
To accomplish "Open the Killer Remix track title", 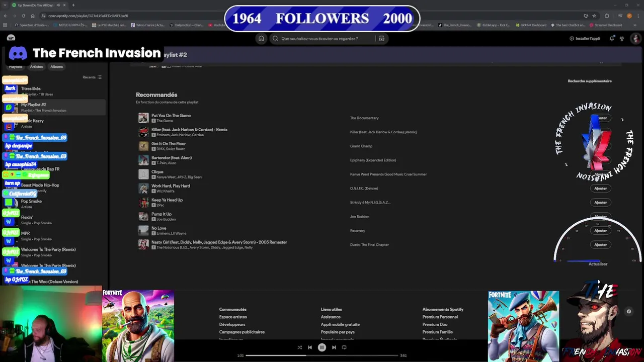I will [189, 130].
